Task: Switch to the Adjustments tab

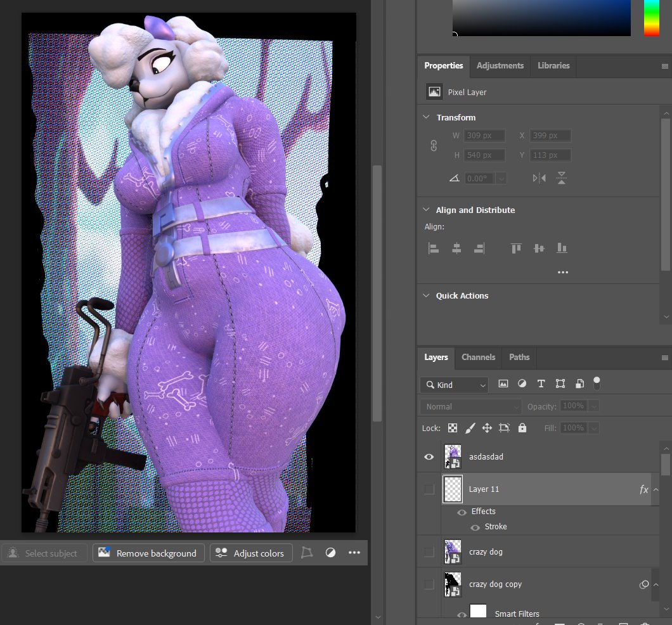Action: click(500, 65)
